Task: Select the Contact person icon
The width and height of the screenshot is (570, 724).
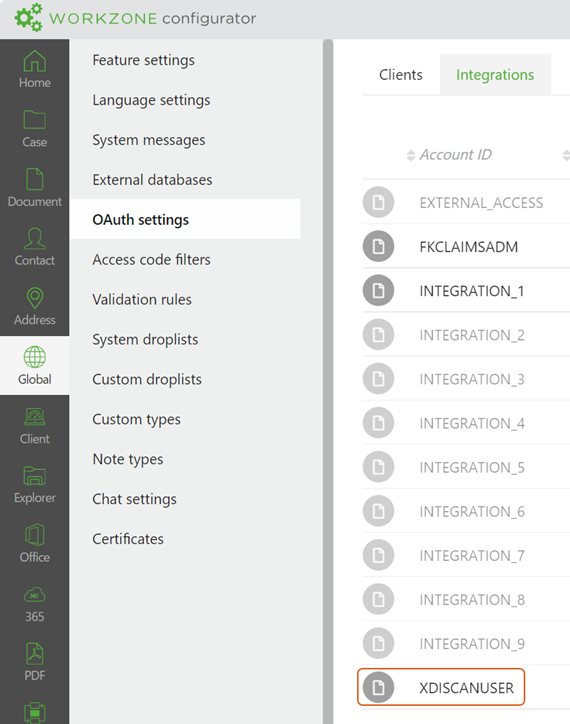Action: click(35, 238)
